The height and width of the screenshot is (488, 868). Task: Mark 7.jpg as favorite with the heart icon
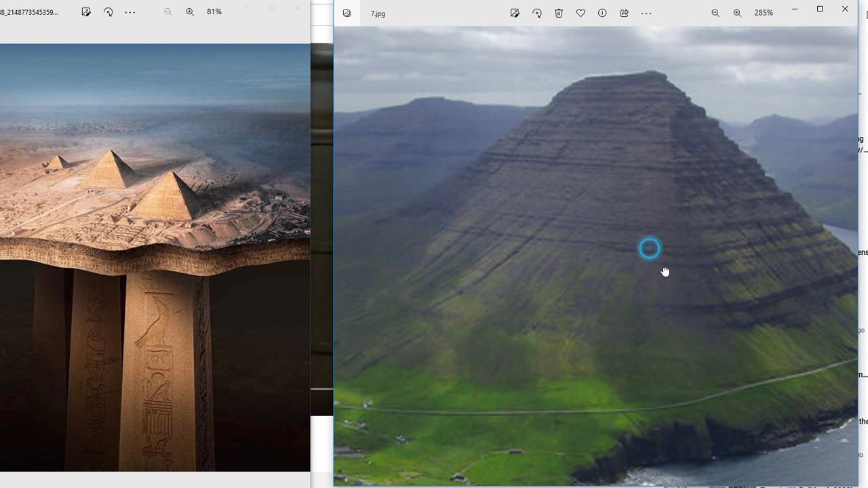(x=580, y=13)
